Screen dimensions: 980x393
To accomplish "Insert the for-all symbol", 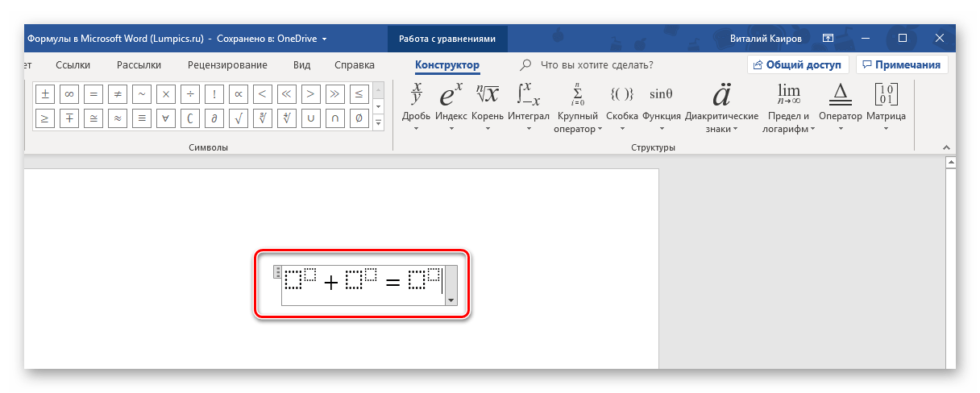I will tap(166, 118).
